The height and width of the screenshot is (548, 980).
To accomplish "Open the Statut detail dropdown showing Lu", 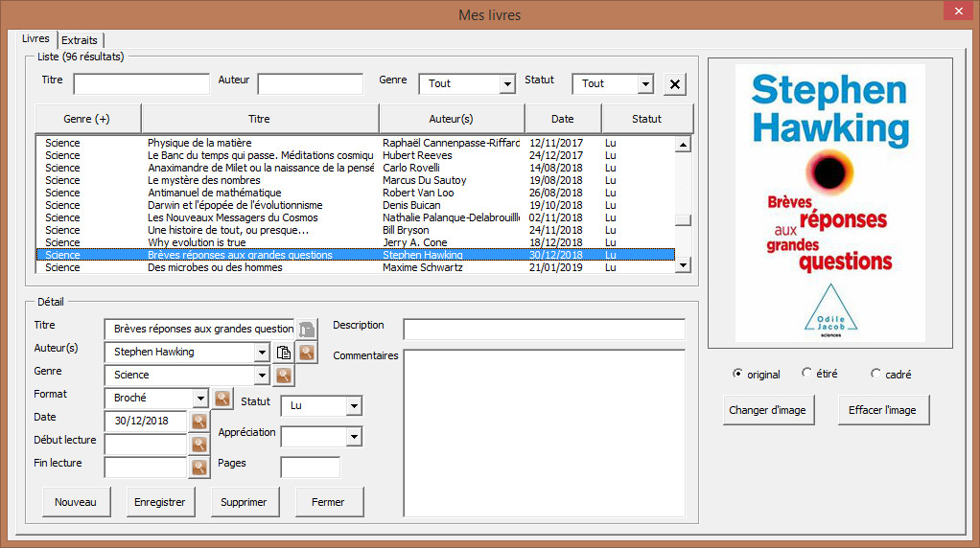I will [x=354, y=405].
